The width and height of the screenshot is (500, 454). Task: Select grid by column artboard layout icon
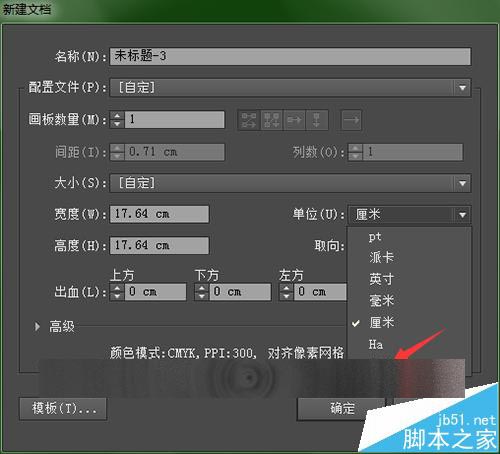pos(271,120)
